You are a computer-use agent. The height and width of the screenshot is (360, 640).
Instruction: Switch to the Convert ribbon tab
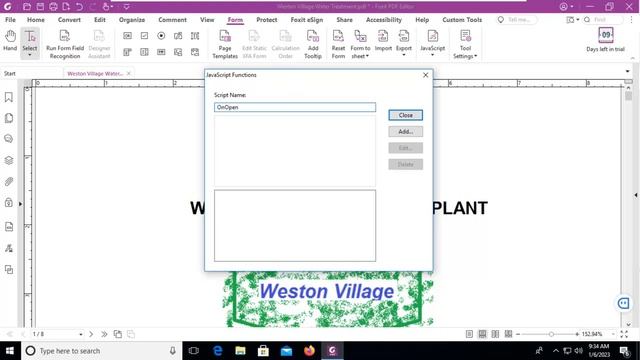tap(69, 20)
